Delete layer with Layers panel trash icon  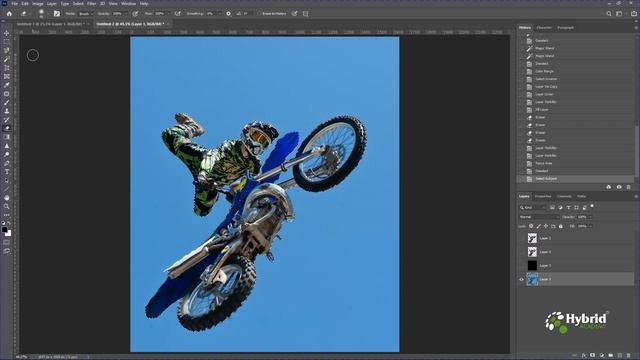click(x=629, y=356)
